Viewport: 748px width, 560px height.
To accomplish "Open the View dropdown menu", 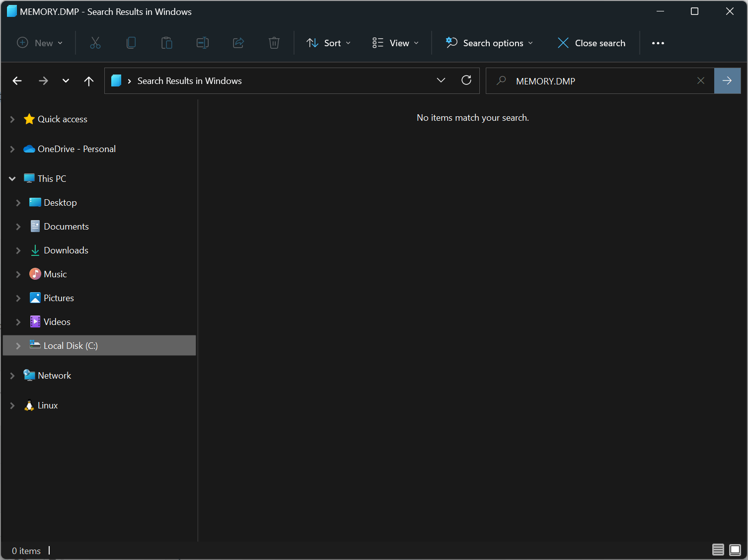I will tap(395, 43).
